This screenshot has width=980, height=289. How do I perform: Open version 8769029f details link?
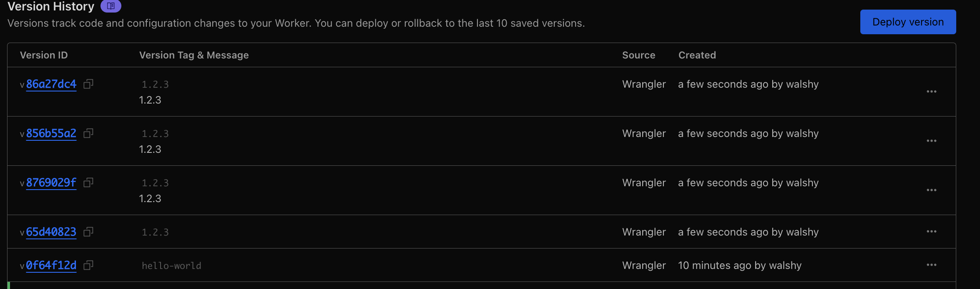point(51,183)
